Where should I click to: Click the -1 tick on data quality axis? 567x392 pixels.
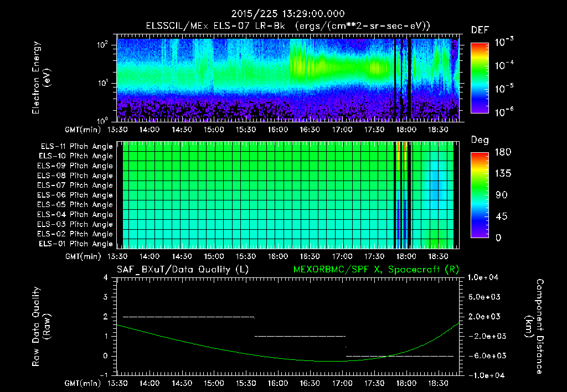coord(104,375)
